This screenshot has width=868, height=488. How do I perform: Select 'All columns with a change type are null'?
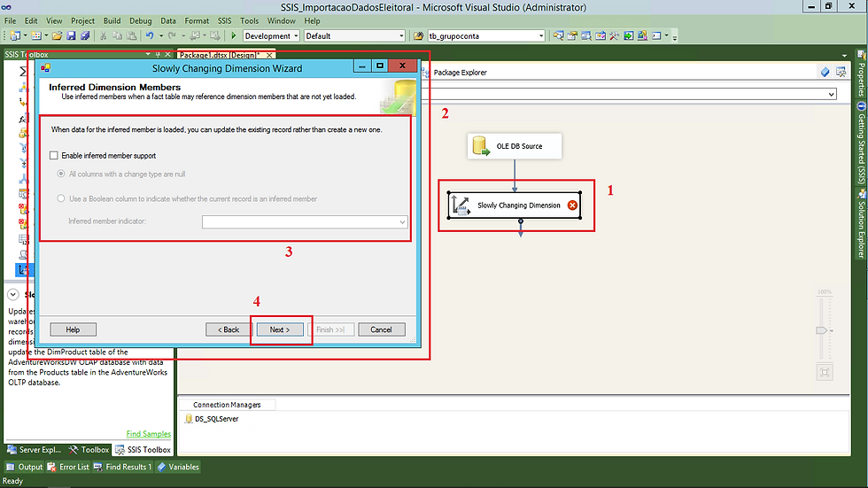click(61, 174)
